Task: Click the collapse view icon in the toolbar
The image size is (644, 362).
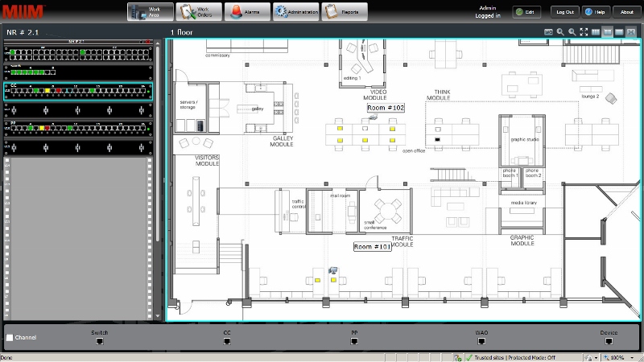Action: coord(631,32)
